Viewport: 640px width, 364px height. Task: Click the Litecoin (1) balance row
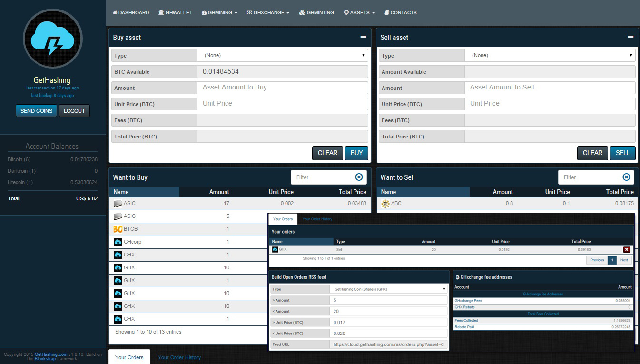point(52,182)
